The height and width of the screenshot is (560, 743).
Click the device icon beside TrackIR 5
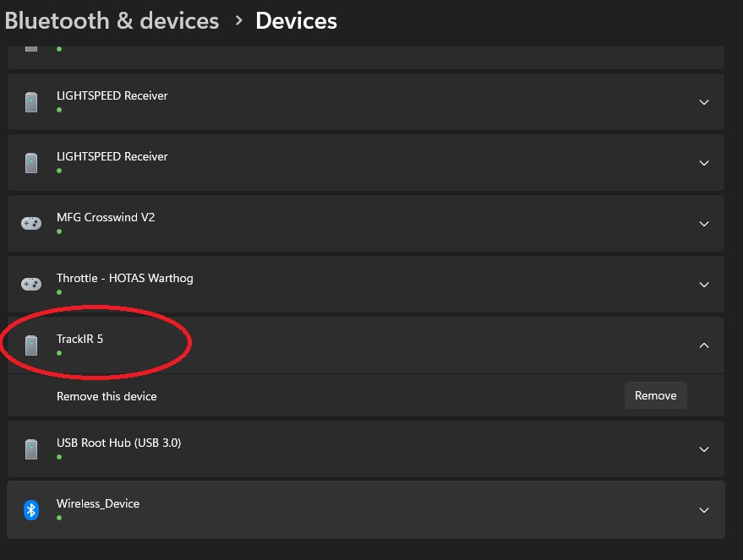(x=31, y=345)
